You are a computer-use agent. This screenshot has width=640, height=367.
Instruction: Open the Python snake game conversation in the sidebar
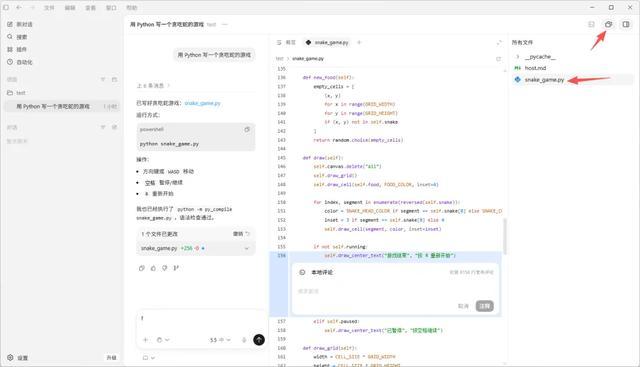[61, 107]
